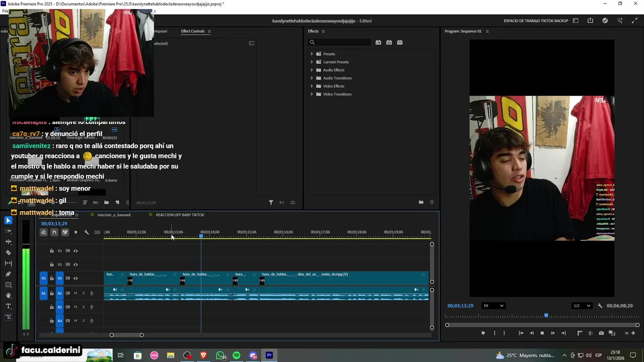Enable voice-over record on A1
644x362 pixels.
click(92, 293)
